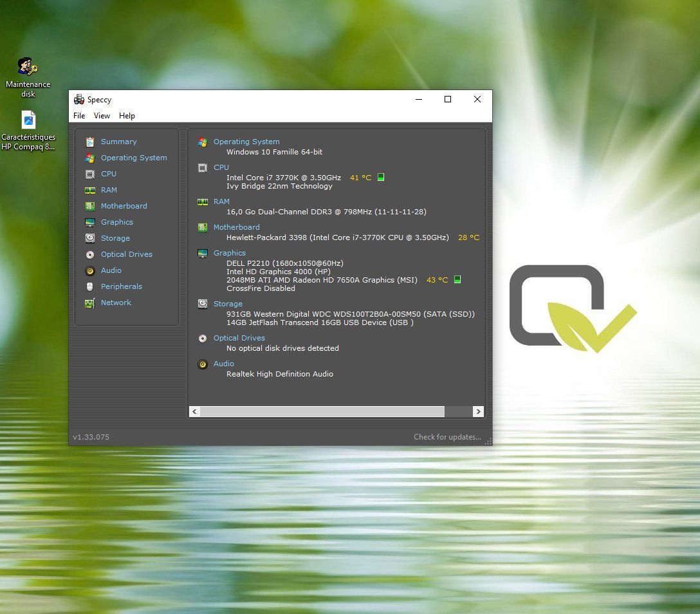This screenshot has height=614, width=700.
Task: Click the CPU heading link in summary
Action: (x=221, y=167)
